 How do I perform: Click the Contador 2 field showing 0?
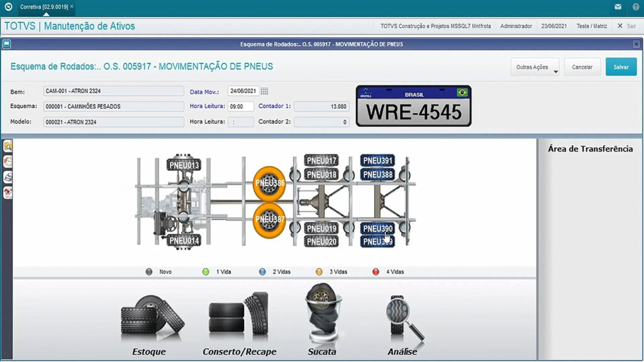point(321,122)
